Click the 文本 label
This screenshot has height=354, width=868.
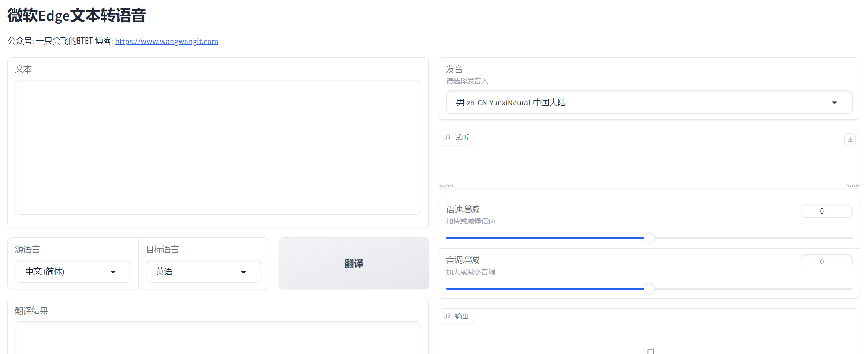click(x=23, y=69)
